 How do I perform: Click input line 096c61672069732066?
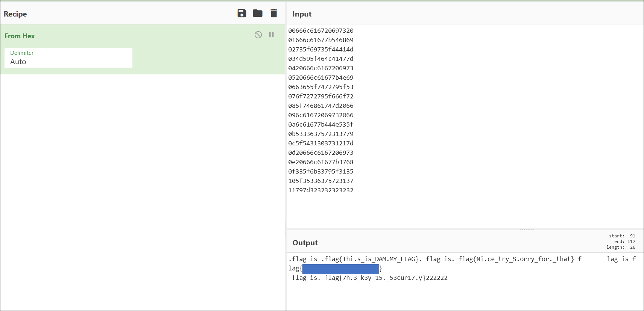tap(321, 115)
